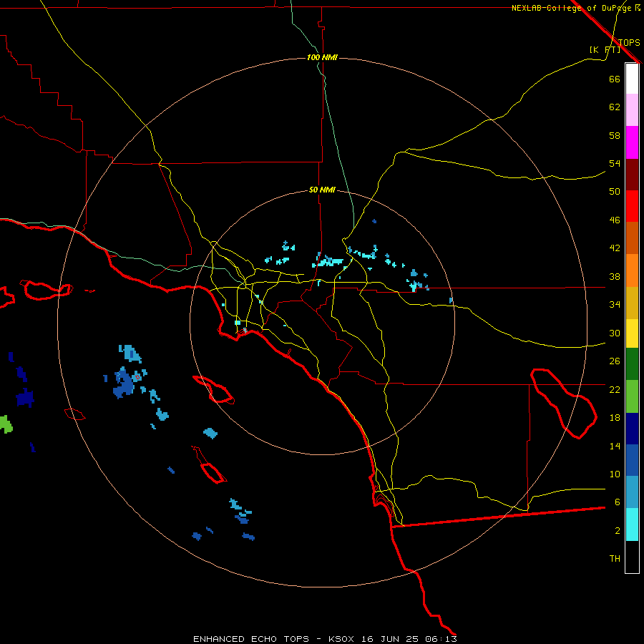Click the white swatch in the tops legend
The height and width of the screenshot is (644, 644).
632,79
